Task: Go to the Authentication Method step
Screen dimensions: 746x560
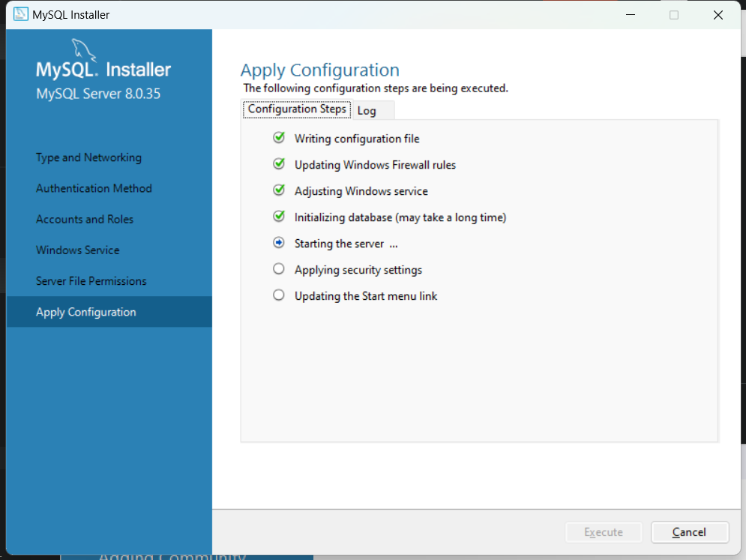Action: point(94,188)
